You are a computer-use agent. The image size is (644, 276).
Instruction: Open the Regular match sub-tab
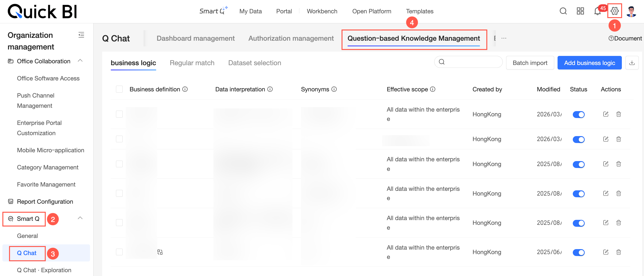pyautogui.click(x=192, y=63)
